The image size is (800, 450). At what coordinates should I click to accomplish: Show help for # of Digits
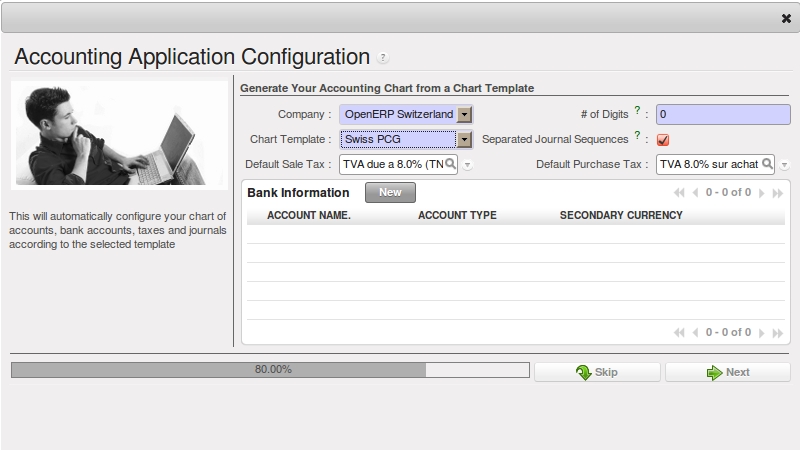[636, 110]
